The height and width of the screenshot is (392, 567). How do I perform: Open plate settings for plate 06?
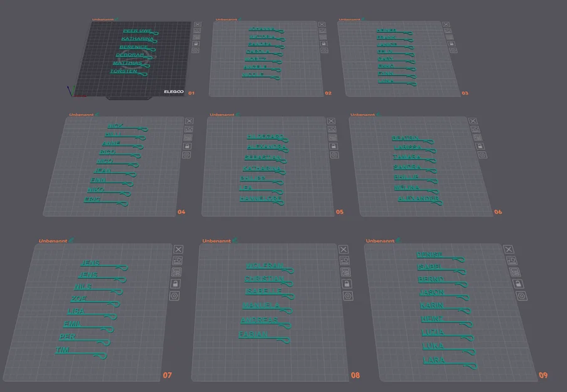tap(482, 155)
